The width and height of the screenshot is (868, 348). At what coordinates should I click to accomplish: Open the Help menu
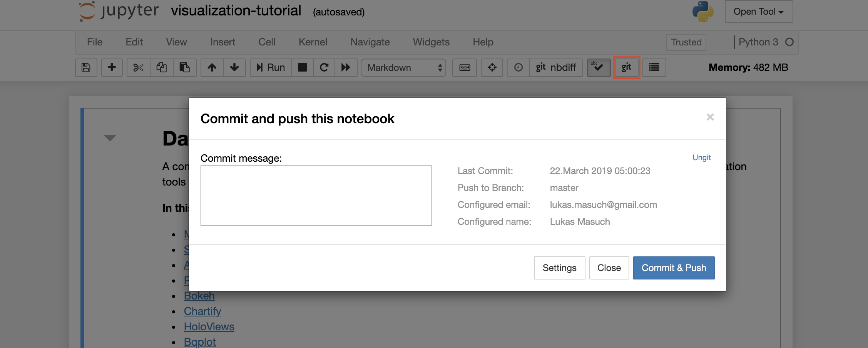point(483,42)
